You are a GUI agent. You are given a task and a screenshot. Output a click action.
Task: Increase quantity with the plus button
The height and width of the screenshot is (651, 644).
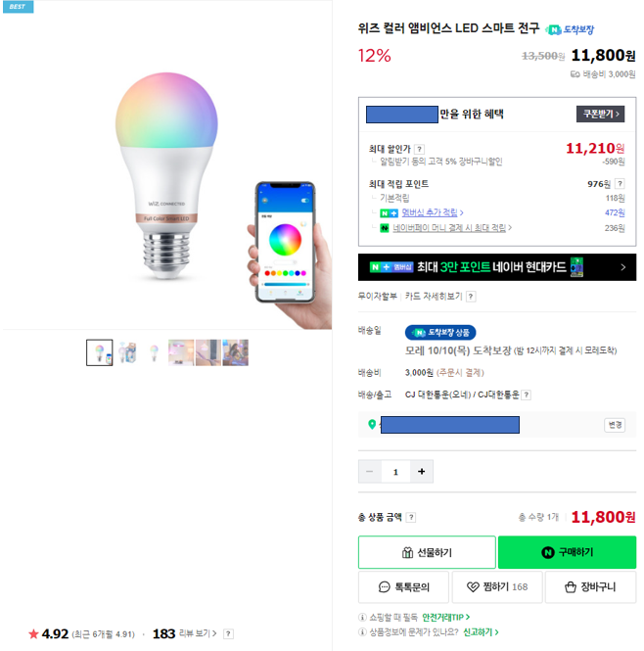point(421,472)
